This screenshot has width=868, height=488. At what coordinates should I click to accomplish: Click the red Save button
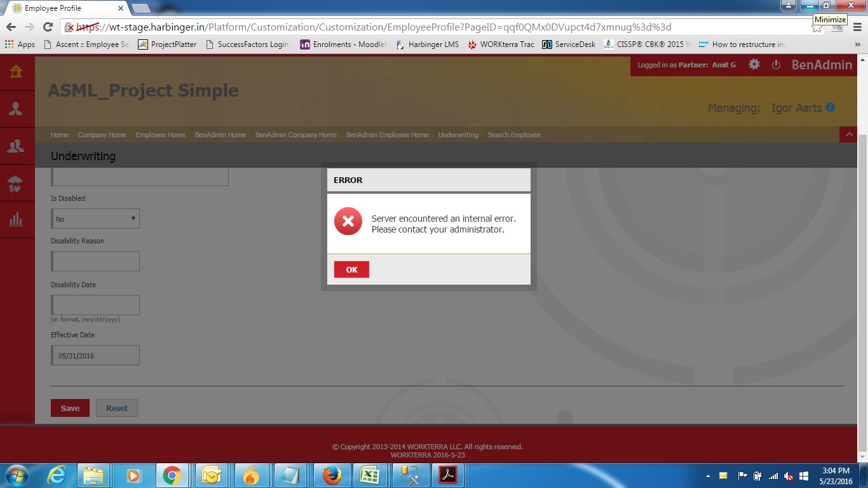click(70, 408)
